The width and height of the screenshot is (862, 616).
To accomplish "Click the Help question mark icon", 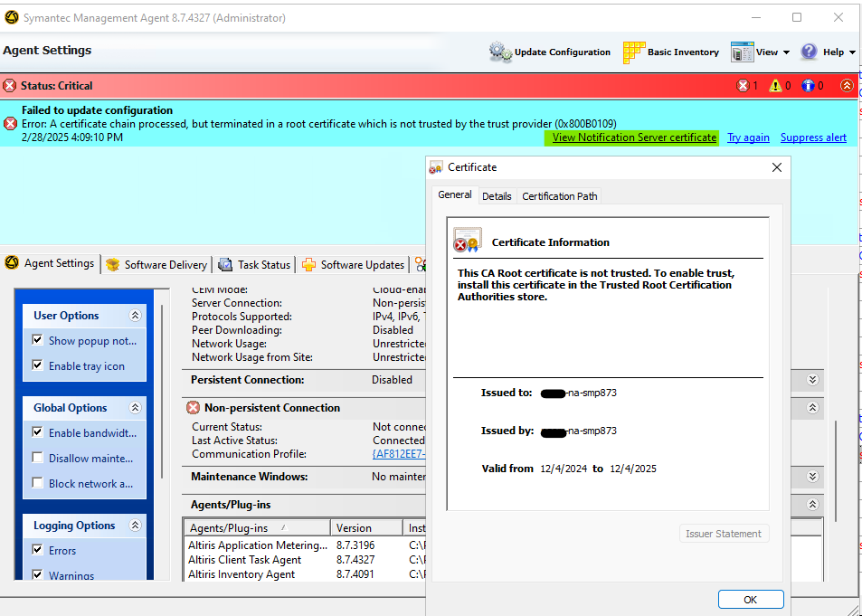I will (809, 52).
